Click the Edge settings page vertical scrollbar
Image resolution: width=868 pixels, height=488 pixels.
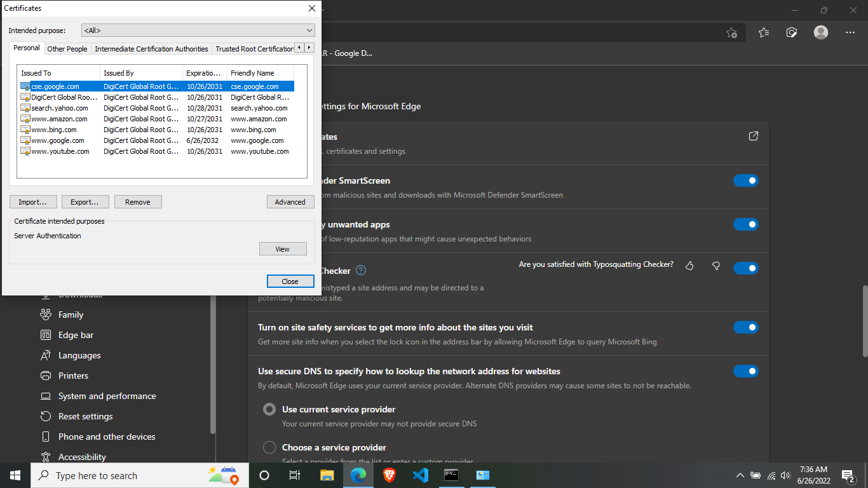864,321
